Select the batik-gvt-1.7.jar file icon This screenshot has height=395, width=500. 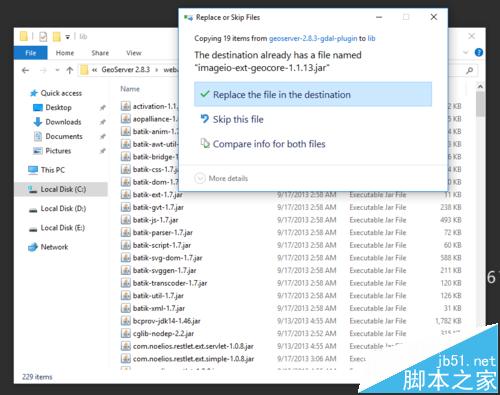pos(126,207)
